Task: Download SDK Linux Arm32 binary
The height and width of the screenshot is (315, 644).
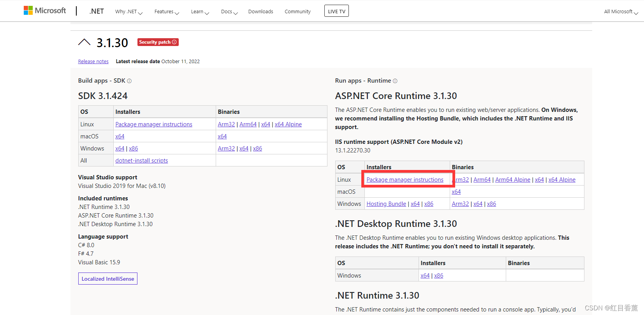Action: tap(226, 124)
